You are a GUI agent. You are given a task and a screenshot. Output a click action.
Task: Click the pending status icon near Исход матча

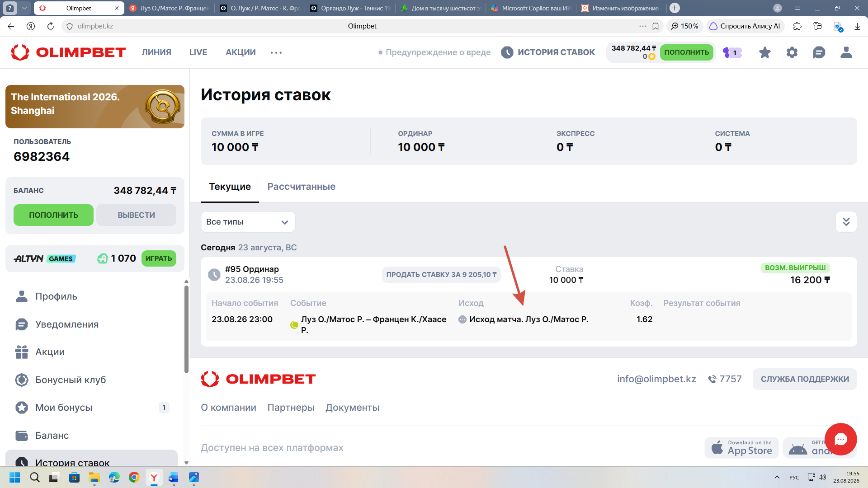coord(462,319)
